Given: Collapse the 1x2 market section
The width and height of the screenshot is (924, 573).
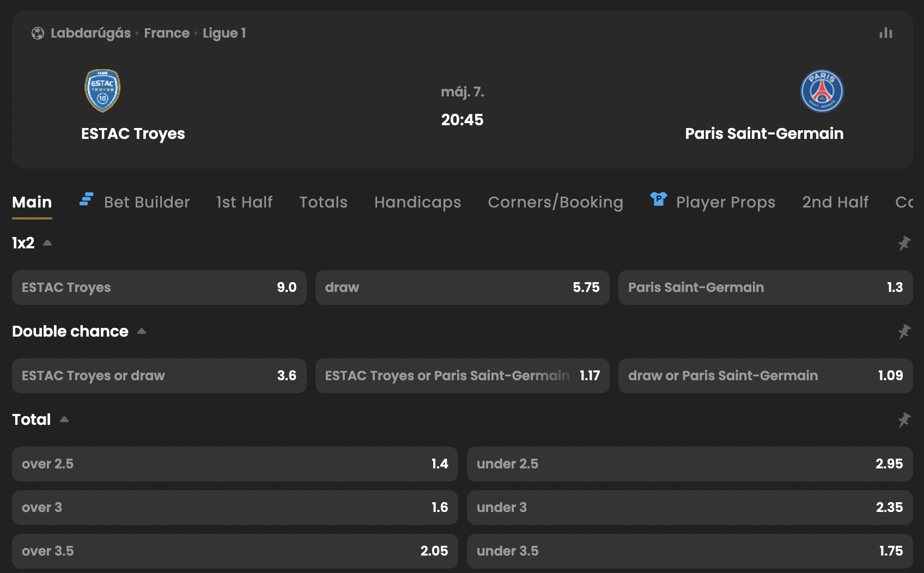Looking at the screenshot, I should [47, 243].
